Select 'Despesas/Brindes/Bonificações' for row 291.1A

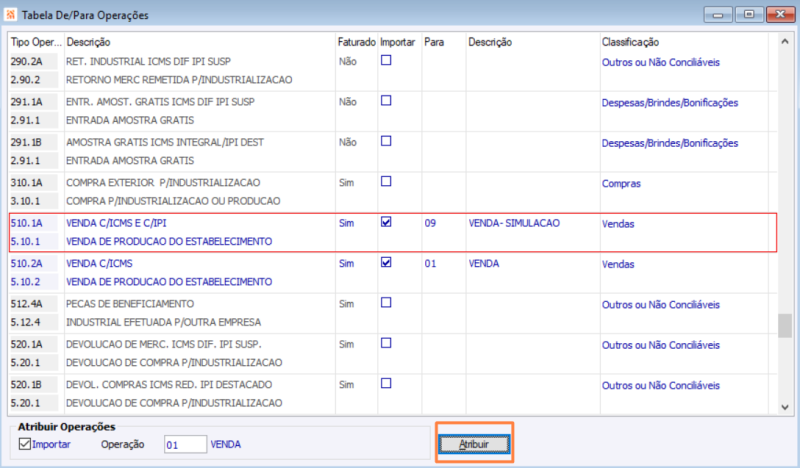670,103
